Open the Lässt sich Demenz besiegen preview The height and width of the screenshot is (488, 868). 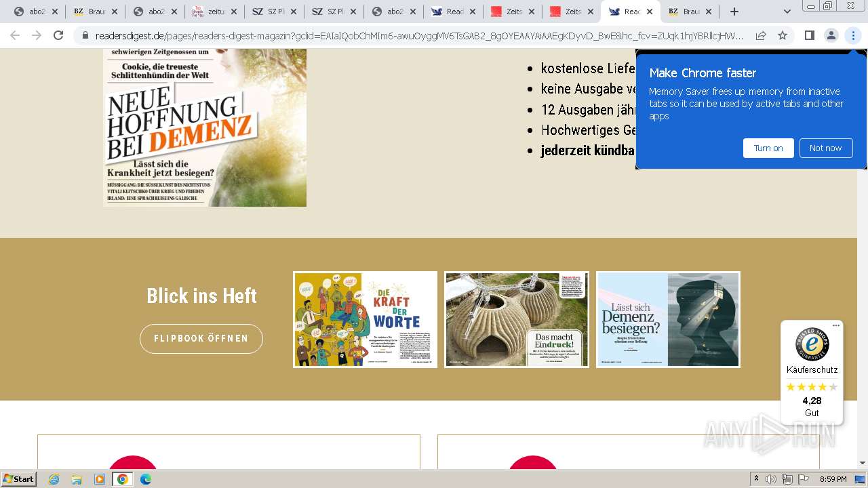click(668, 319)
